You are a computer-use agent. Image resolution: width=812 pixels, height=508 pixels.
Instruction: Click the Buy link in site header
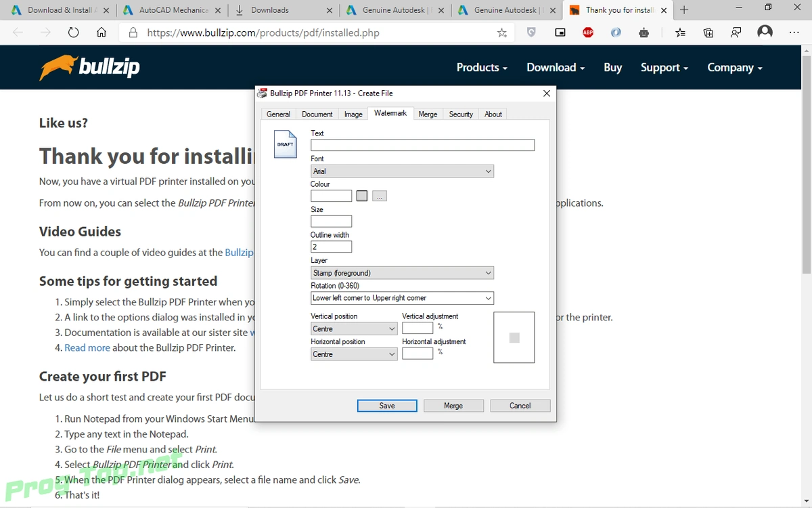pos(612,67)
